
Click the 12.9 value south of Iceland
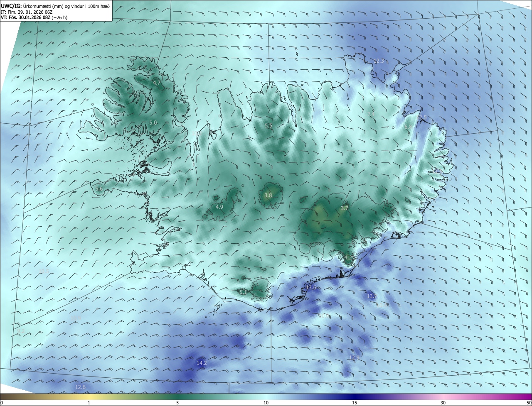[354, 357]
